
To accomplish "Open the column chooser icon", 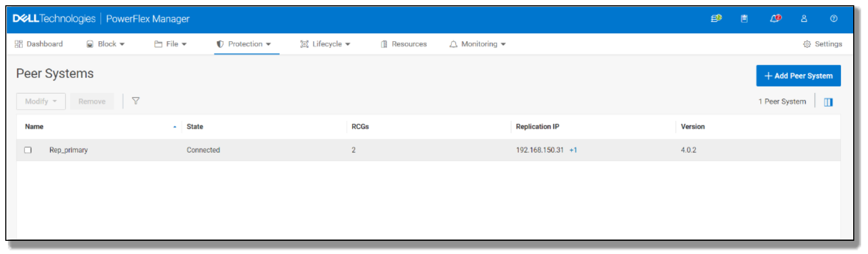I will pyautogui.click(x=828, y=102).
